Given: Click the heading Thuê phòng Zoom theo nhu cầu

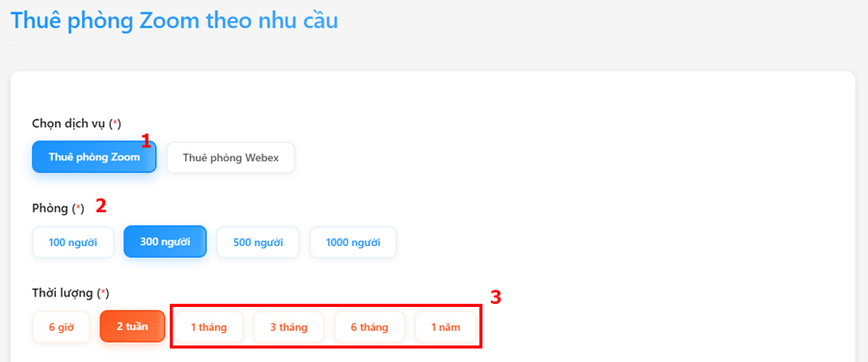Looking at the screenshot, I should coord(175,20).
